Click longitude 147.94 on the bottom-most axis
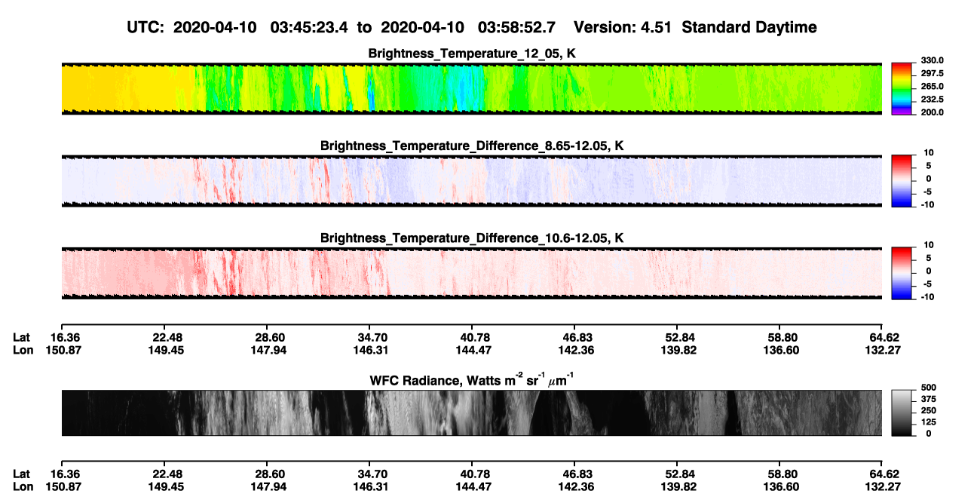 click(270, 486)
